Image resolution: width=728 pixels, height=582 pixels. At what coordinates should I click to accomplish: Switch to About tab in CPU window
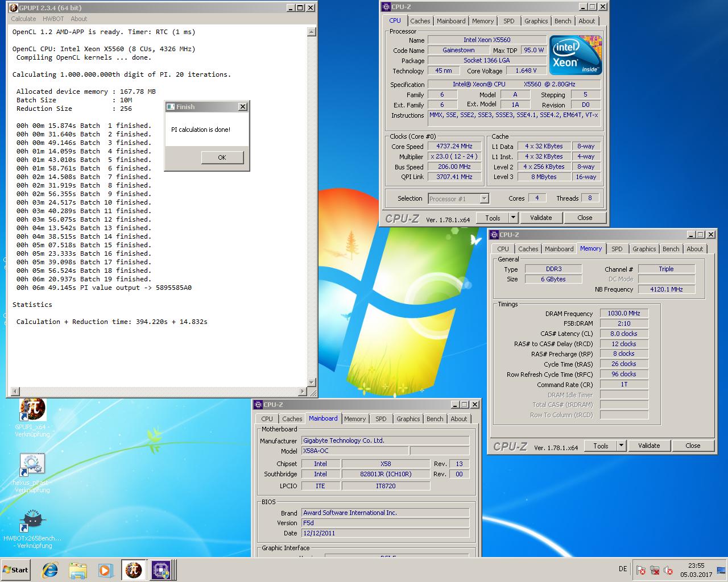pyautogui.click(x=587, y=21)
